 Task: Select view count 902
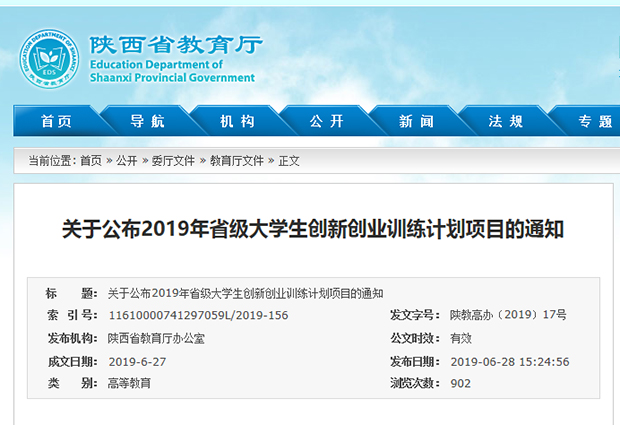click(460, 383)
